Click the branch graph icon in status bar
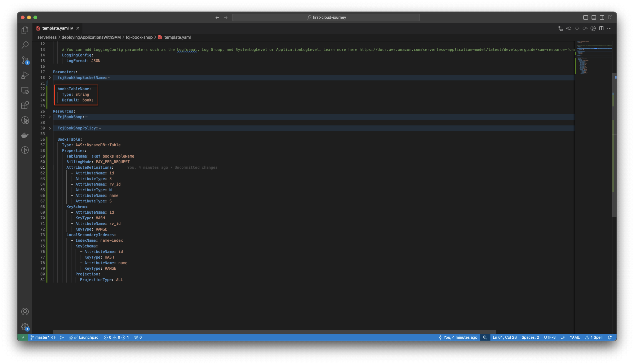Image resolution: width=634 pixels, height=364 pixels. click(x=62, y=337)
